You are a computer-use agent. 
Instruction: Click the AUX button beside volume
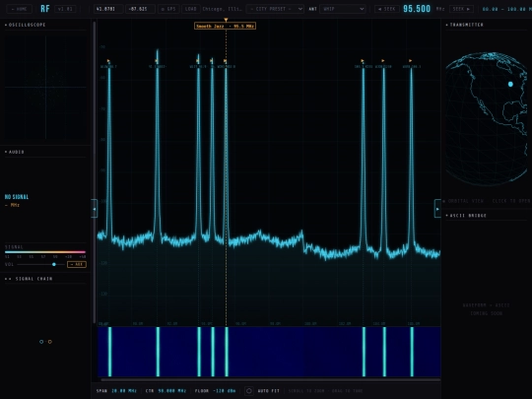[x=77, y=264]
